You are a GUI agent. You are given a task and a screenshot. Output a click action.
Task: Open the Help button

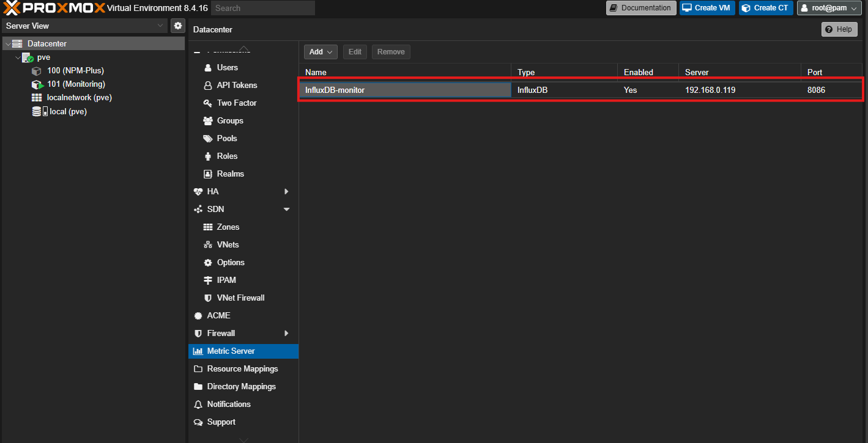pos(839,29)
